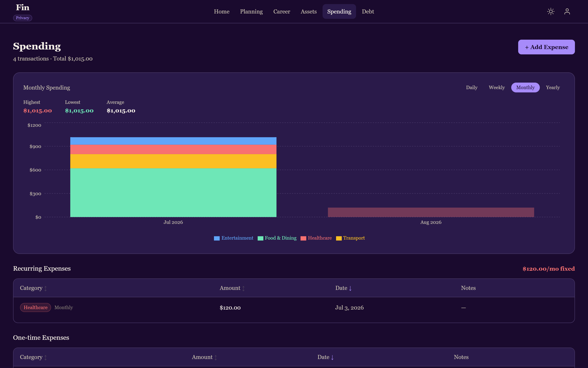This screenshot has width=588, height=368.
Task: Toggle Entertainment legend swatch
Action: (x=217, y=238)
